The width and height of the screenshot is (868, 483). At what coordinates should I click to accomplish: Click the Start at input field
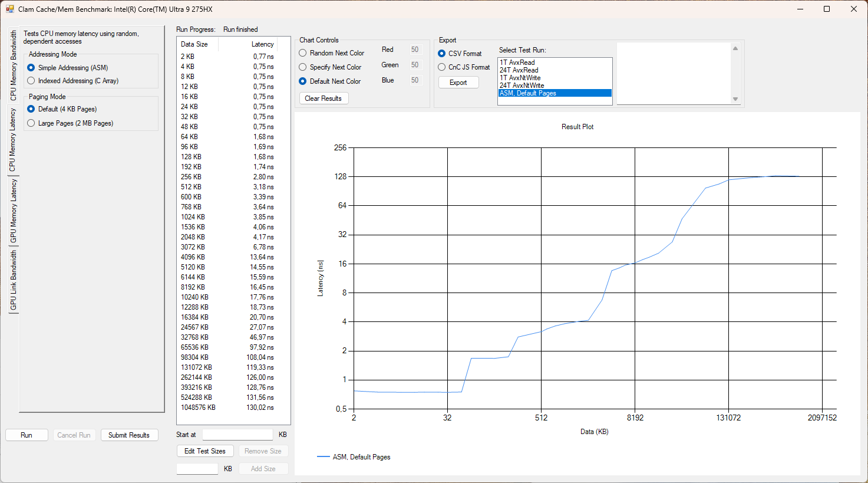coord(237,435)
